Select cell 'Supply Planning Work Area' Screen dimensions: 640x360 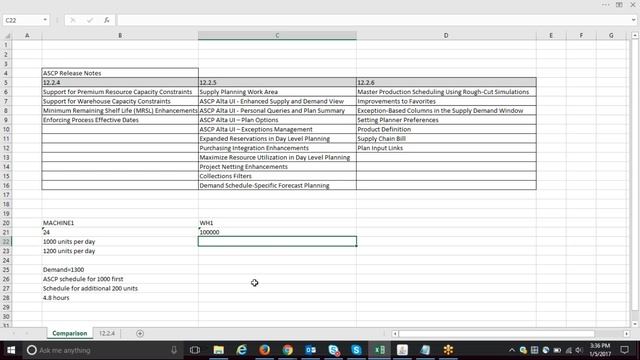click(277, 92)
